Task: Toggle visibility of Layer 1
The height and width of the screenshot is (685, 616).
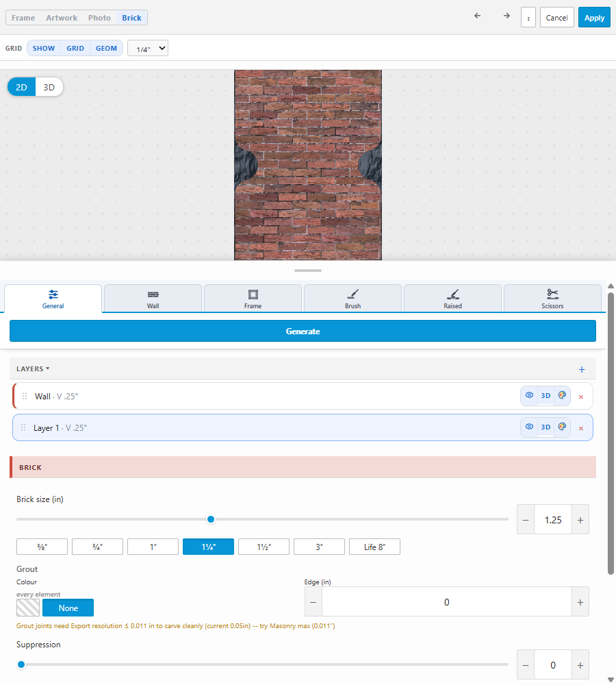Action: click(x=529, y=427)
